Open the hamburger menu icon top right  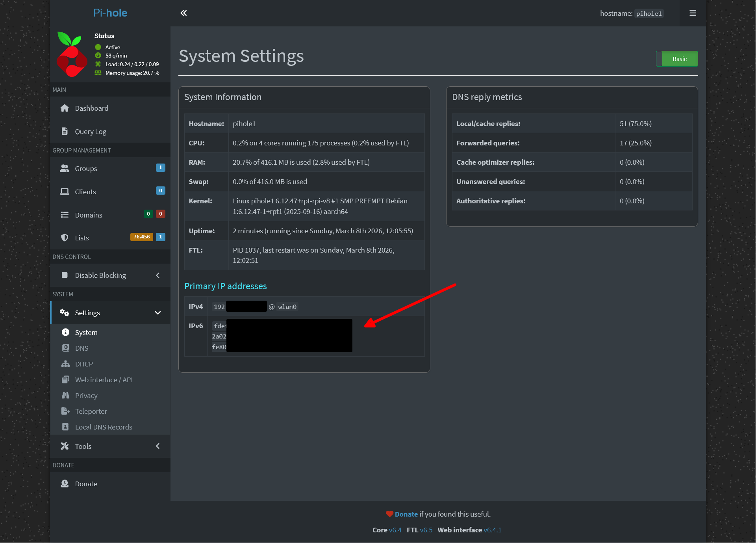[693, 13]
